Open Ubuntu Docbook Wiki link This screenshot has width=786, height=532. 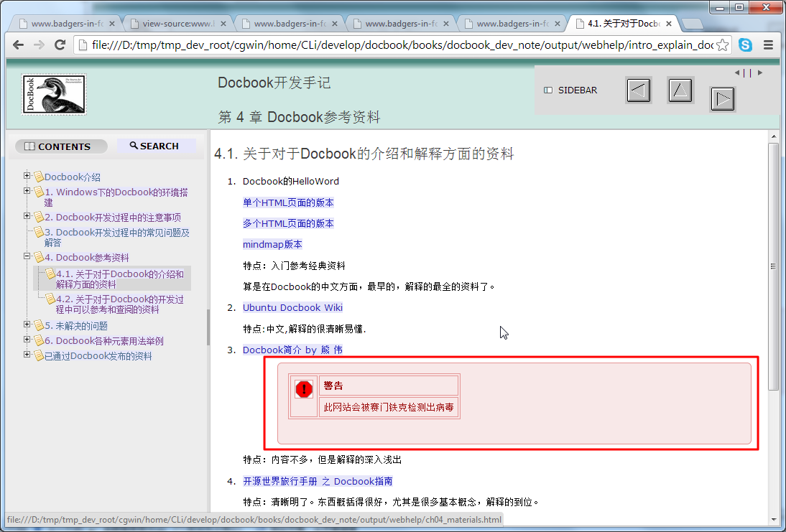pyautogui.click(x=292, y=307)
